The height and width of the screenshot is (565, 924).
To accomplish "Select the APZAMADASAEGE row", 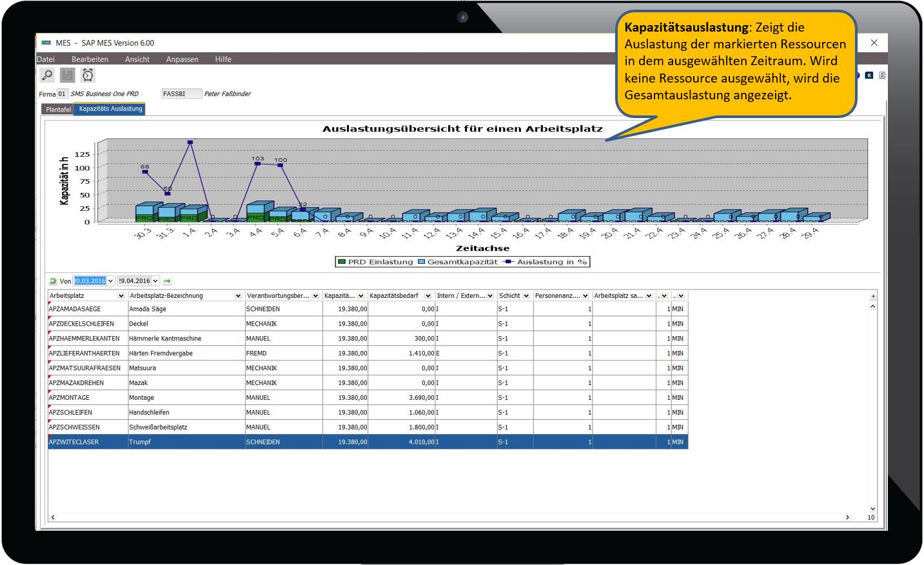I will pos(368,309).
